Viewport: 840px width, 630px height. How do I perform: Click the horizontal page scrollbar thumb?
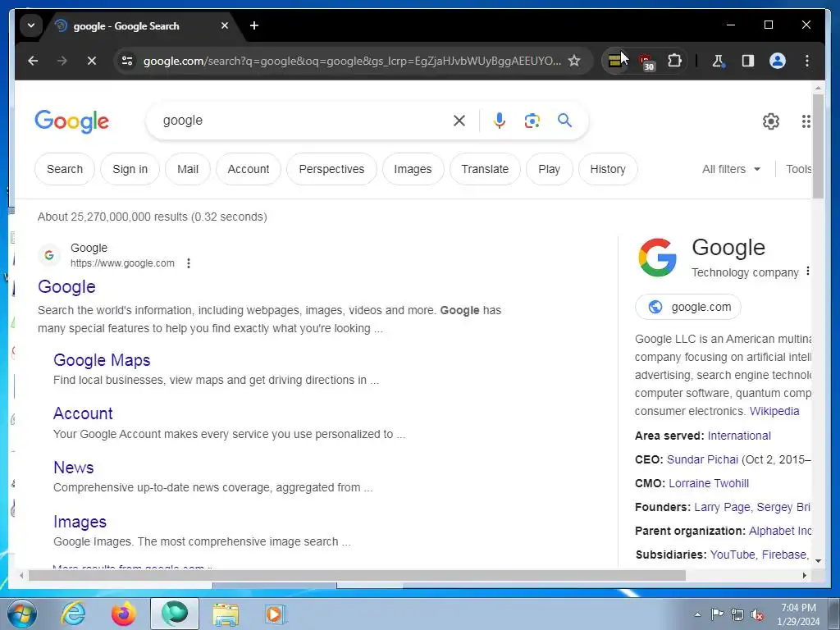pos(357,575)
